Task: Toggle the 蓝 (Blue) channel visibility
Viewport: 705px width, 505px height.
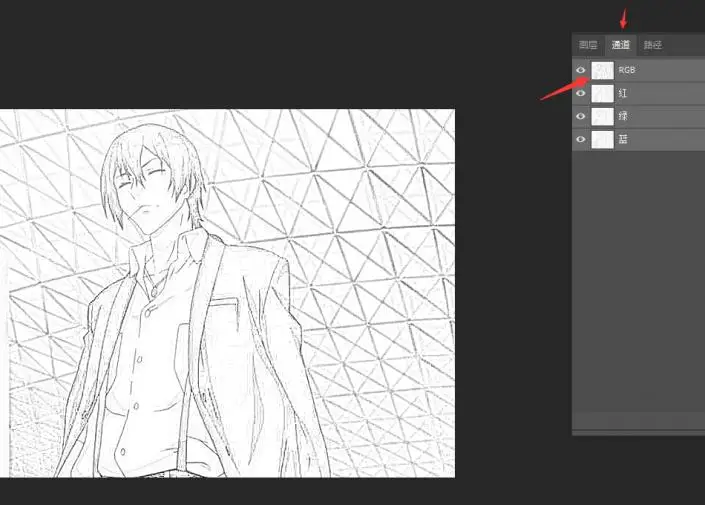Action: click(x=580, y=139)
